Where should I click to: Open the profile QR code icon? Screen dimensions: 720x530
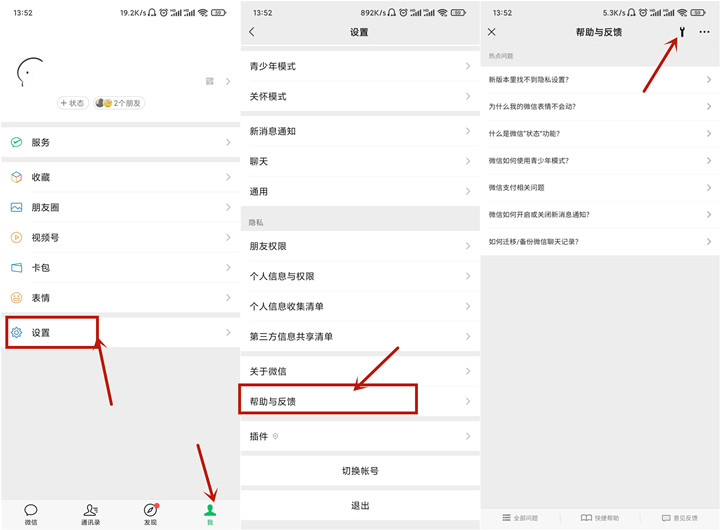pos(210,81)
